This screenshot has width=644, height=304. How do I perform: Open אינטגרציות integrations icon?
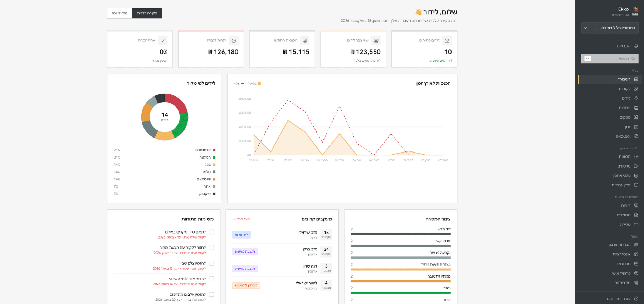pyautogui.click(x=636, y=254)
